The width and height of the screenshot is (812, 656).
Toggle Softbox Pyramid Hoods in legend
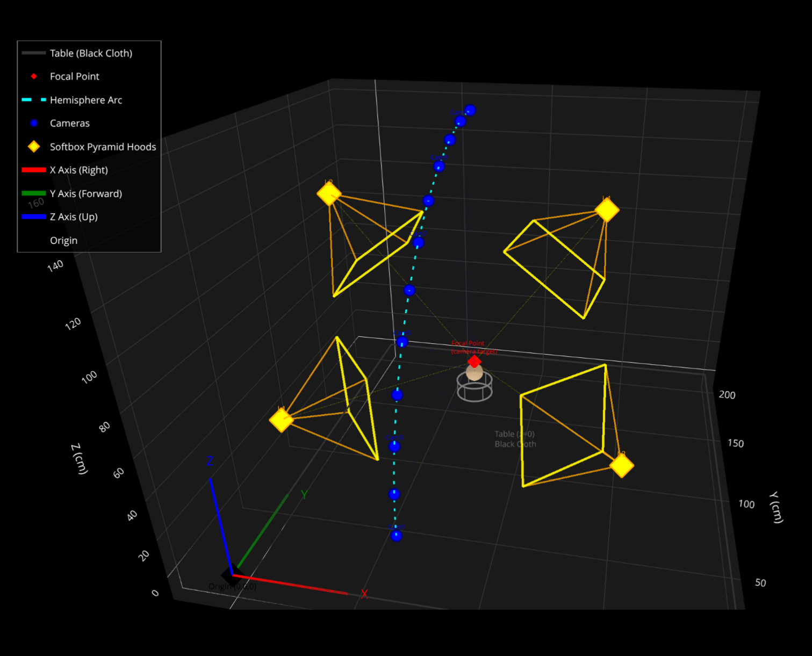(x=89, y=147)
